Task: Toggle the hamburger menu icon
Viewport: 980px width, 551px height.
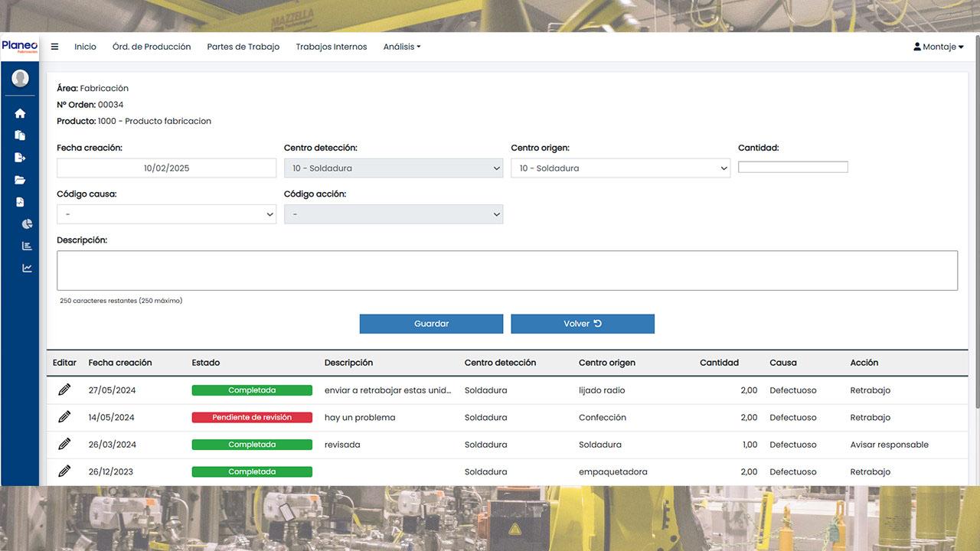Action: pyautogui.click(x=54, y=46)
